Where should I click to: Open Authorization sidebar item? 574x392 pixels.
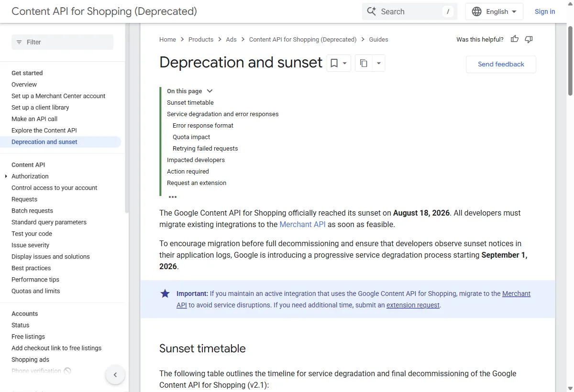[x=30, y=176]
